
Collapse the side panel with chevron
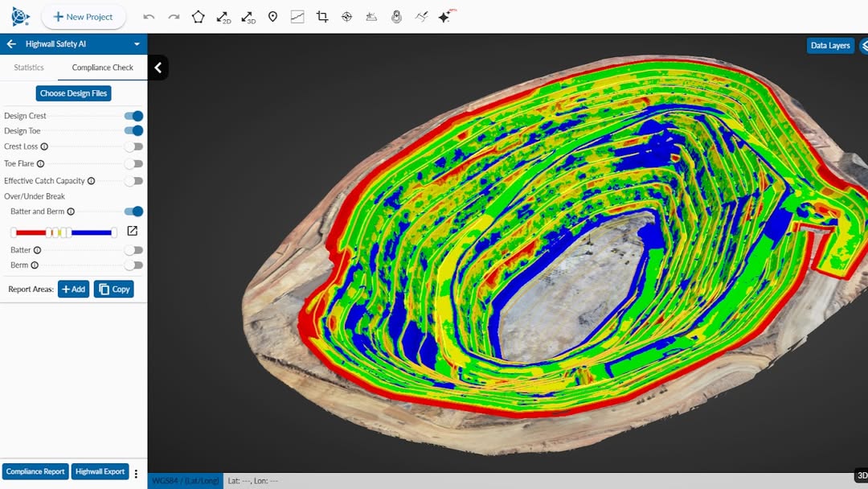pyautogui.click(x=158, y=68)
